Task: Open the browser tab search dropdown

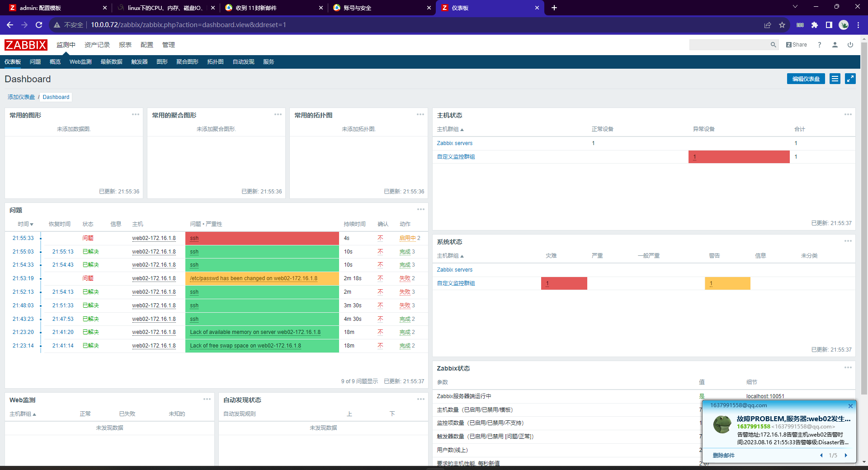Action: click(x=795, y=7)
